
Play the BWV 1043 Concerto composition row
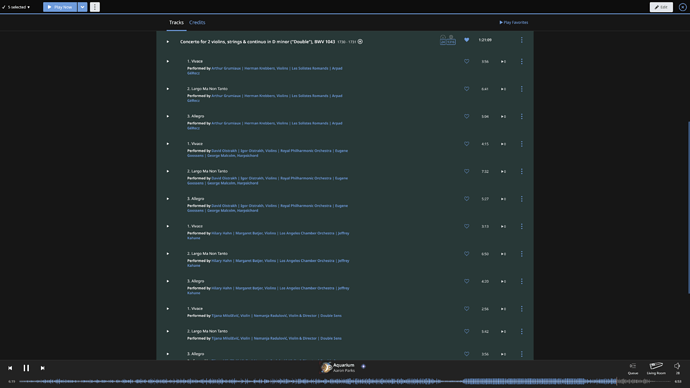coord(168,42)
